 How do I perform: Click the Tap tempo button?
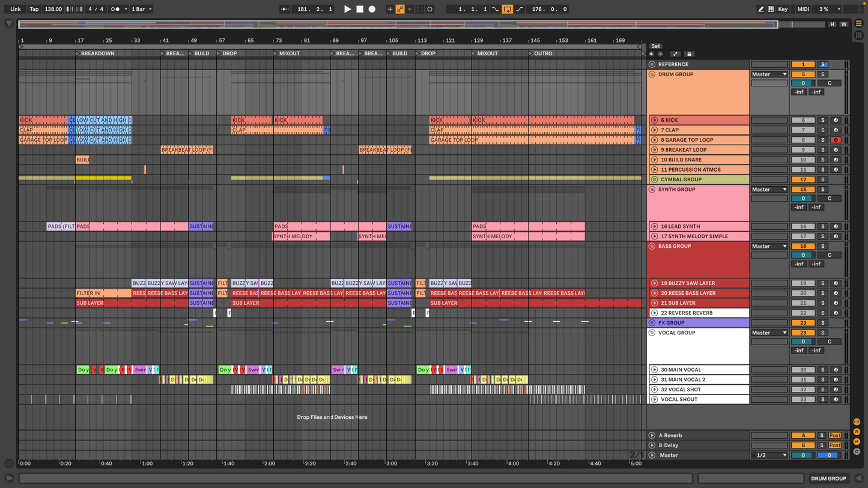coord(34,9)
